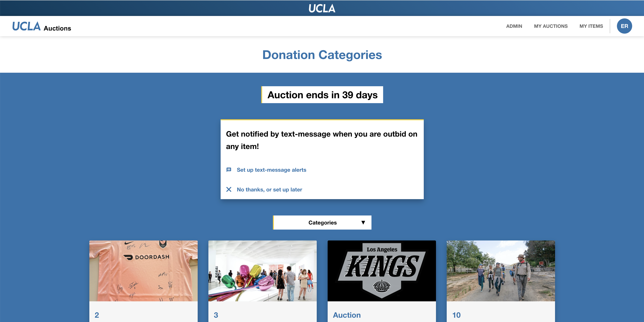Go to the ADMIN page
Viewport: 644px width, 322px height.
tap(514, 26)
